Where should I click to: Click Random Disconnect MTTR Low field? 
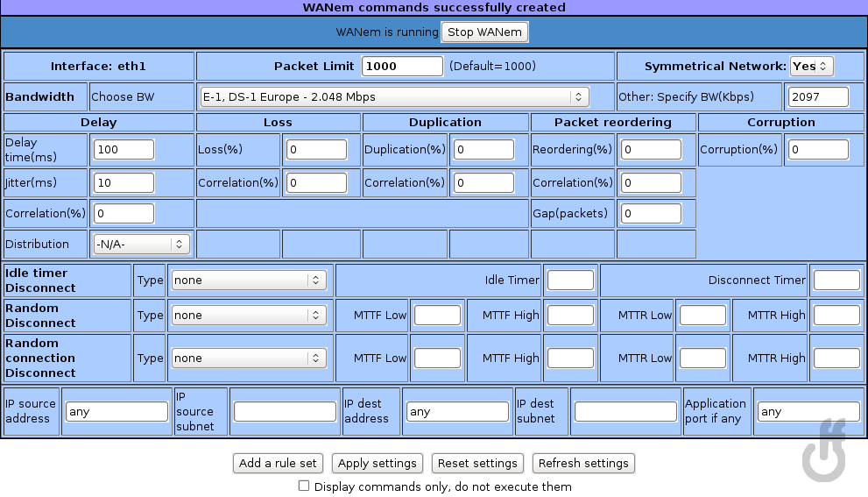pos(703,316)
